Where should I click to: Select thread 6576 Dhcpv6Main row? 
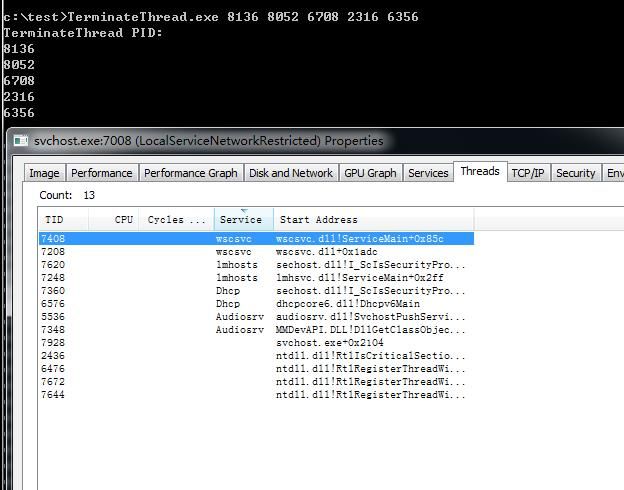tap(256, 304)
